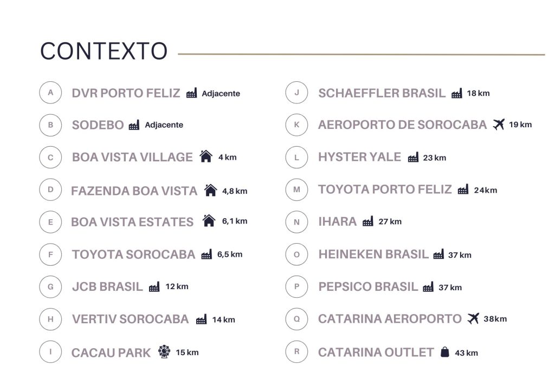Open the FAZENDA BOA VISTA entry

134,191
